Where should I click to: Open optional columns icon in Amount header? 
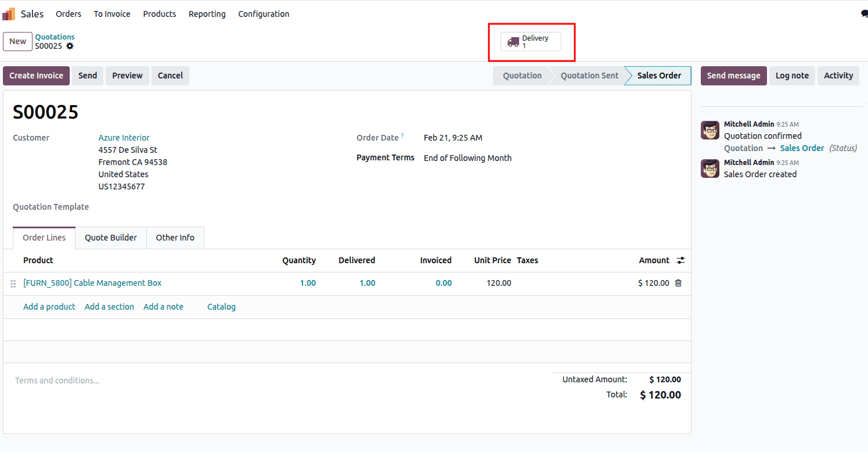pos(680,260)
